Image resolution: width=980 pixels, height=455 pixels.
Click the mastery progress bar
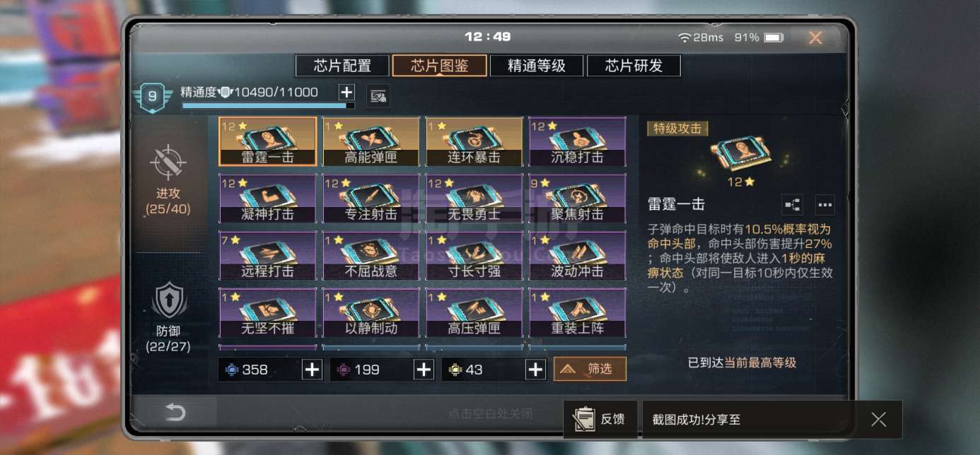[269, 105]
